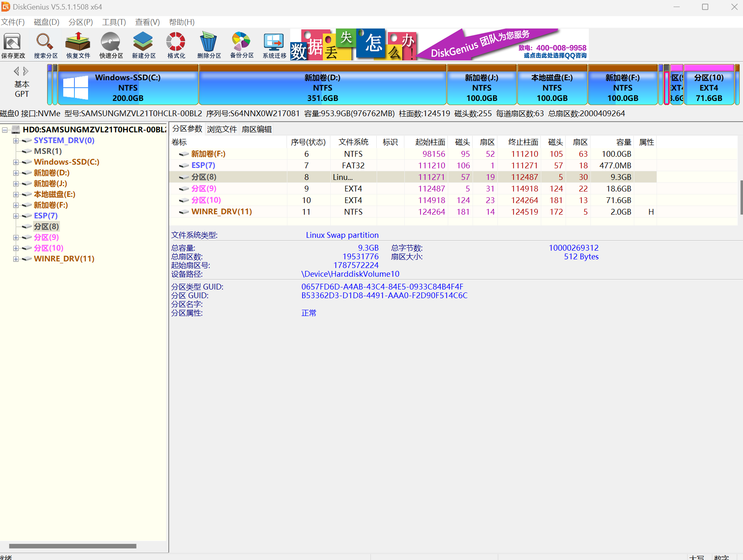Click drive icon beside WINRE_DRV(11) in partition table
743x560 pixels.
pos(184,212)
